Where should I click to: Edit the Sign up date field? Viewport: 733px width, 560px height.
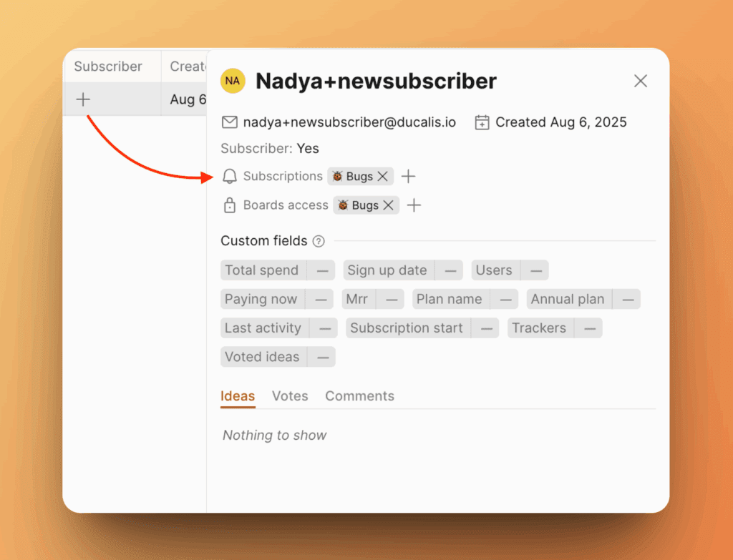[449, 270]
